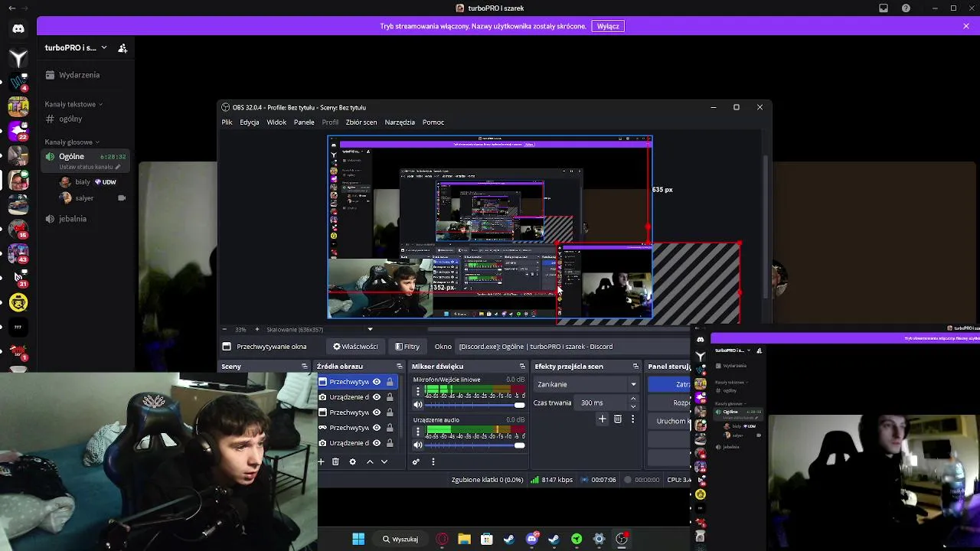980x551 pixels.
Task: Open options dots for Urządzenie audio channel
Action: click(418, 432)
